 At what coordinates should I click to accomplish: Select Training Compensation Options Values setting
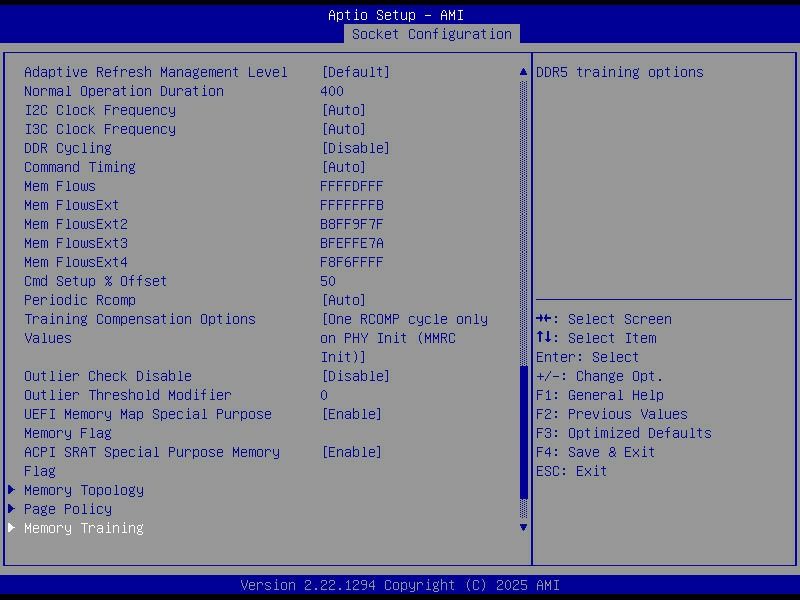(140, 329)
